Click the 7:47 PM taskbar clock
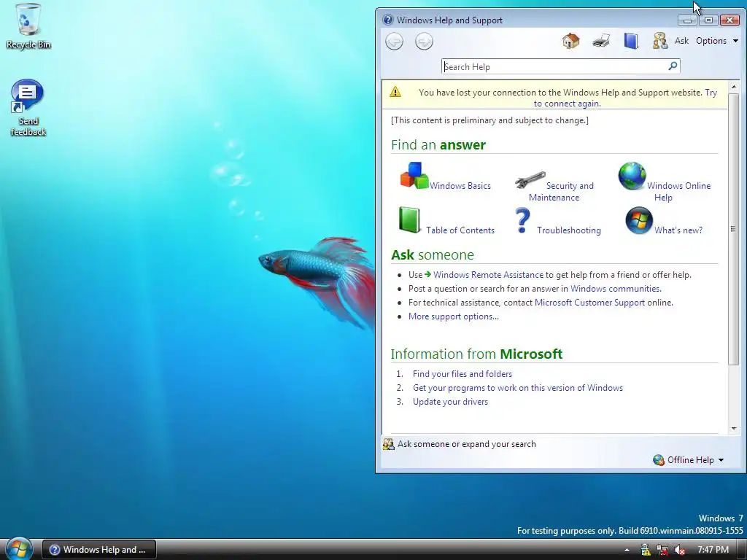This screenshot has height=560, width=747. [x=713, y=550]
